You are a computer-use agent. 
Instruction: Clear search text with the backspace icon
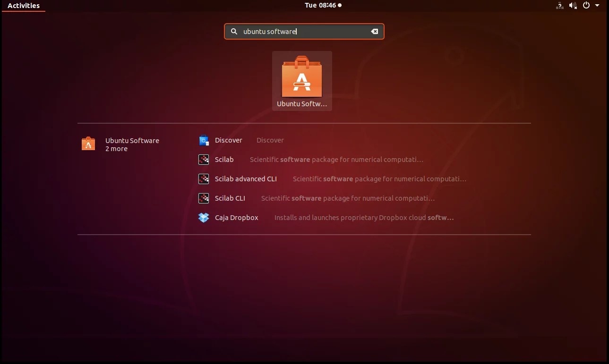tap(374, 31)
